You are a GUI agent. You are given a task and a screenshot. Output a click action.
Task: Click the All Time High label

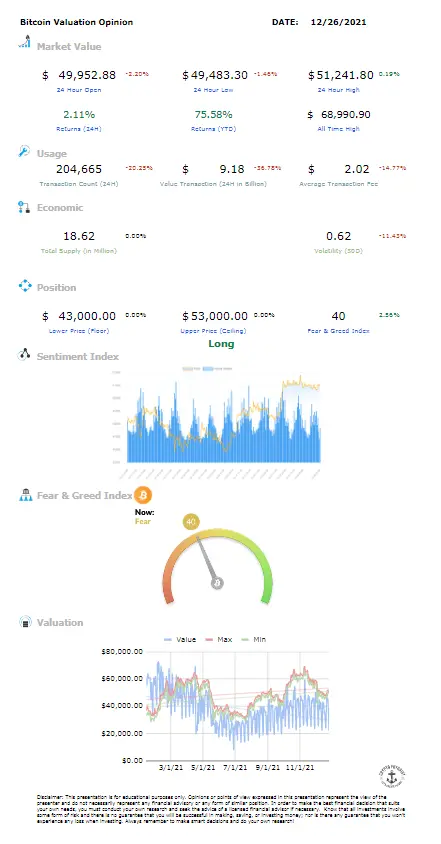339,129
